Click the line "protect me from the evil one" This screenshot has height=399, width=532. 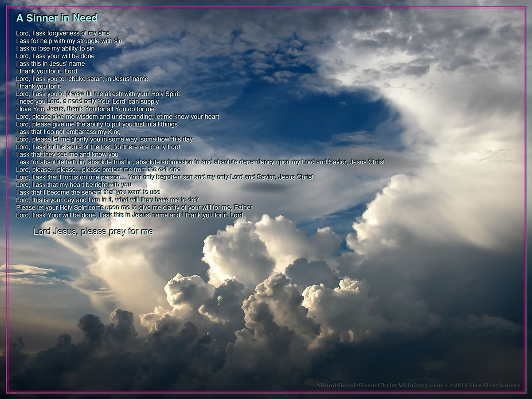(x=98, y=169)
